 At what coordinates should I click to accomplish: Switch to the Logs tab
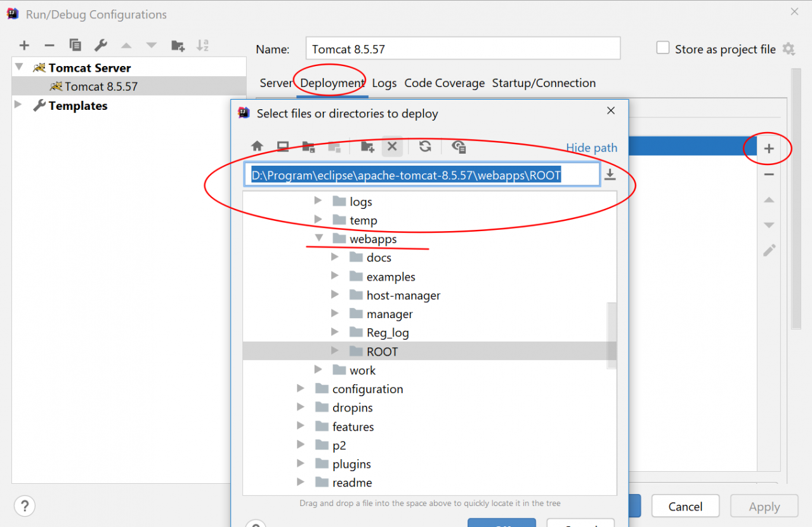coord(384,83)
